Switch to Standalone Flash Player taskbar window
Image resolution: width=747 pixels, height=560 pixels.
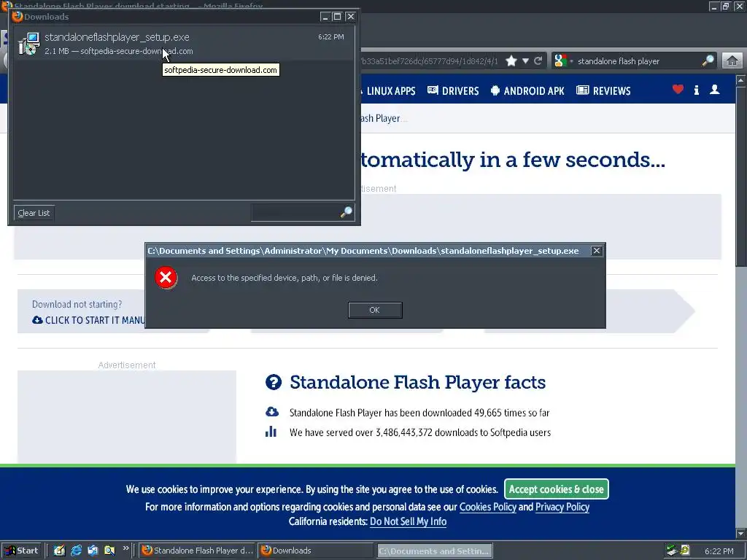tap(198, 551)
